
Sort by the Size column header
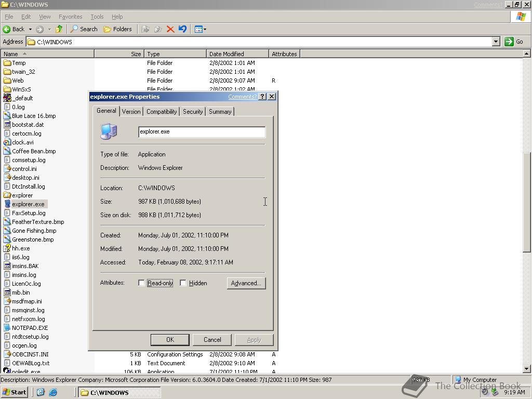click(x=119, y=54)
